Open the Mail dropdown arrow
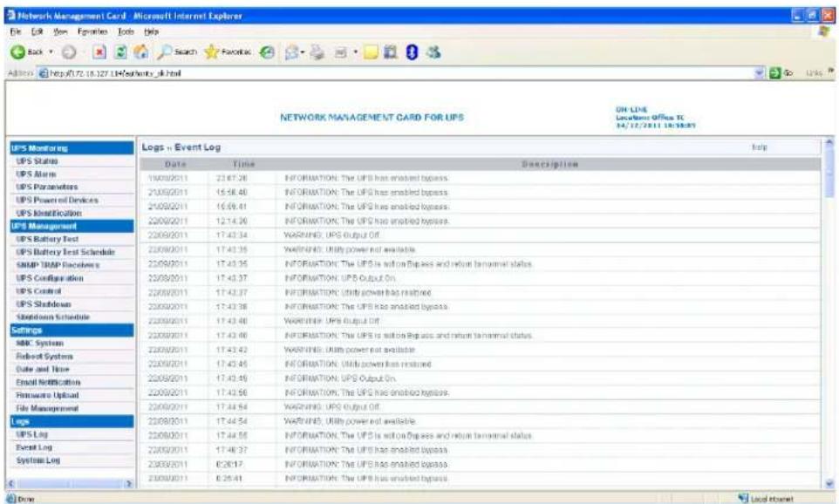This screenshot has height=504, width=839. click(x=303, y=52)
